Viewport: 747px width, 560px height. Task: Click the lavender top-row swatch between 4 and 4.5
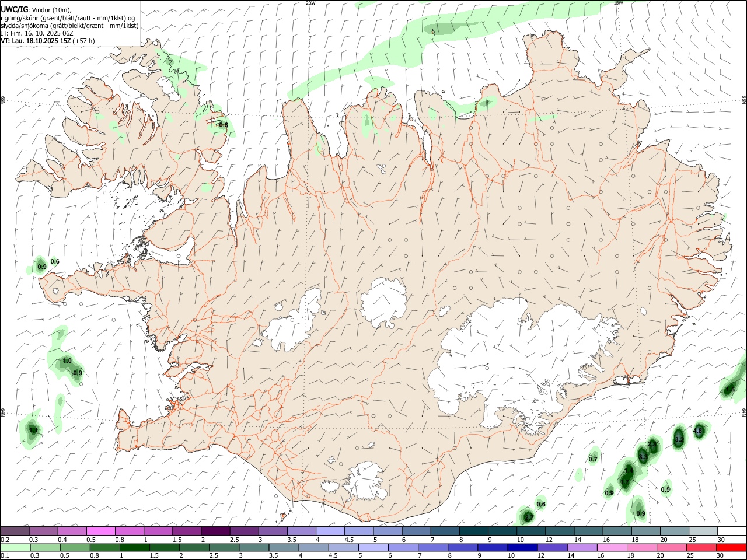330,531
